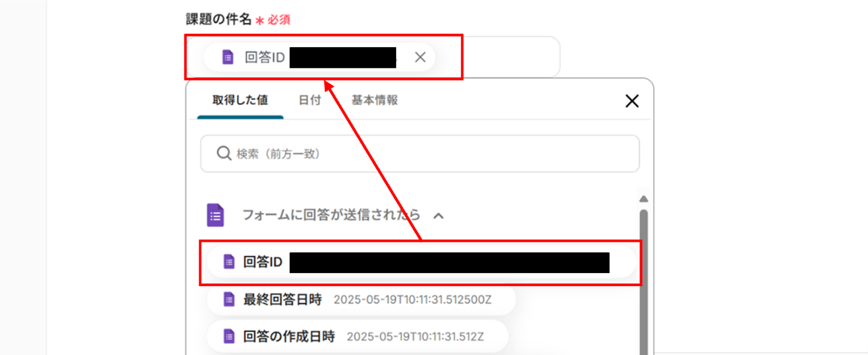The image size is (868, 355).
Task: Select the 回答の作成日時 value
Action: coord(357,337)
